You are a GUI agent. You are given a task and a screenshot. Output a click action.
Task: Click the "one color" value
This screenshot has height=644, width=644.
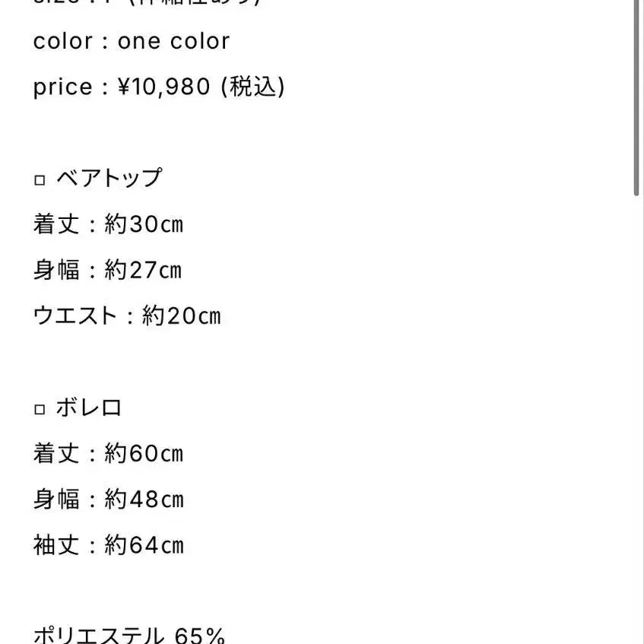173,41
